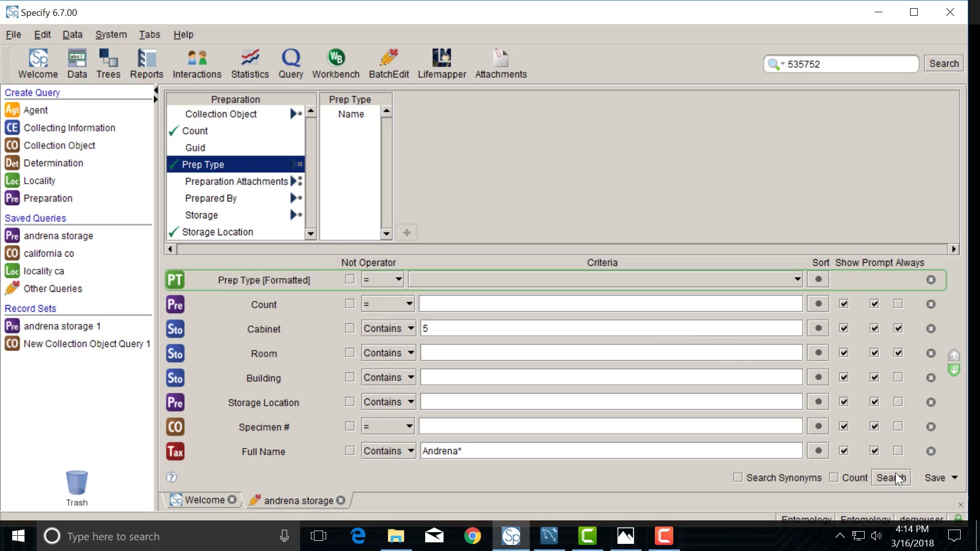Open the Save dropdown arrow
Viewport: 980px width, 551px height.
pos(955,478)
